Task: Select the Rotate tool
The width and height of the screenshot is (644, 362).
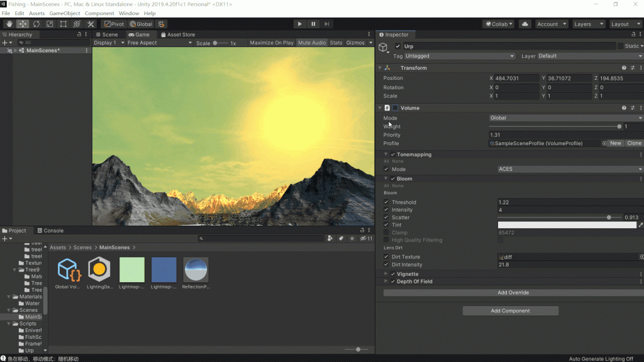Action: point(36,24)
